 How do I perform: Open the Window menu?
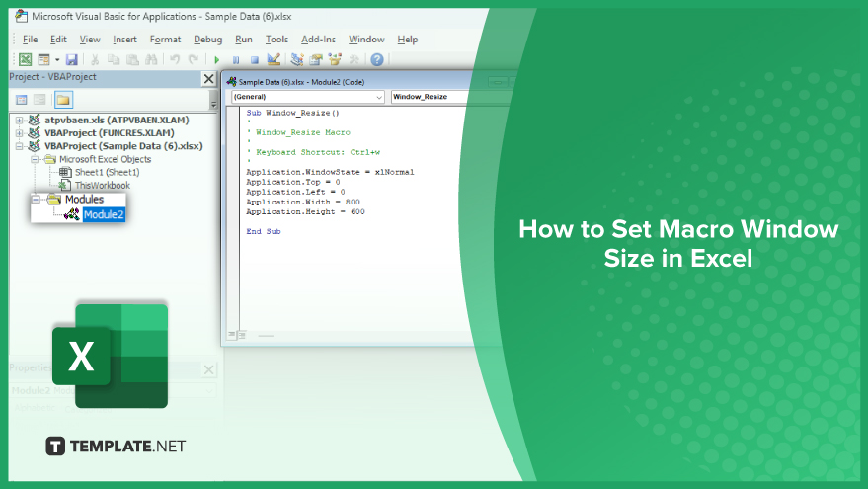point(366,40)
